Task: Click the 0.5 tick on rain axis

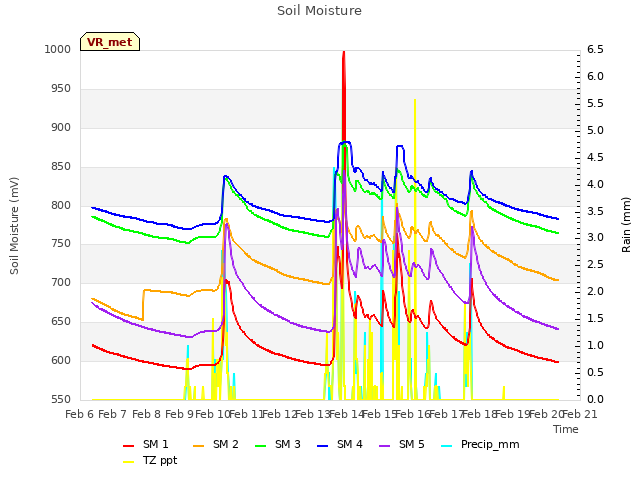Action: [595, 372]
